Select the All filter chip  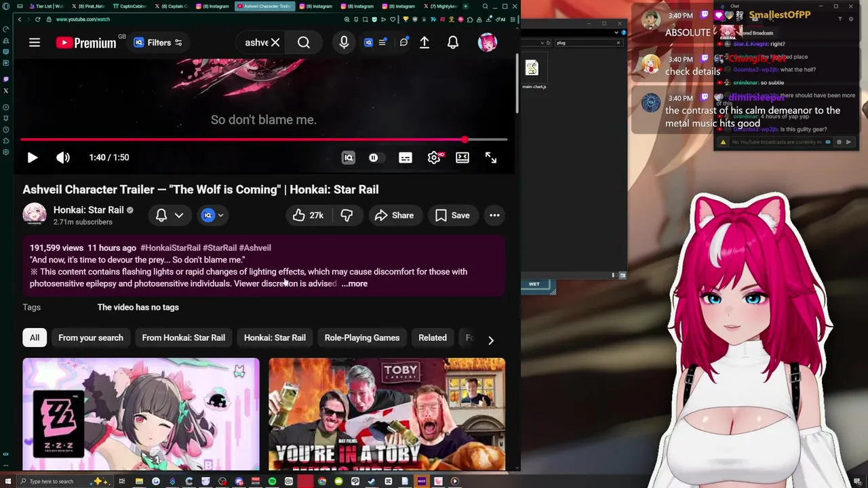point(35,338)
